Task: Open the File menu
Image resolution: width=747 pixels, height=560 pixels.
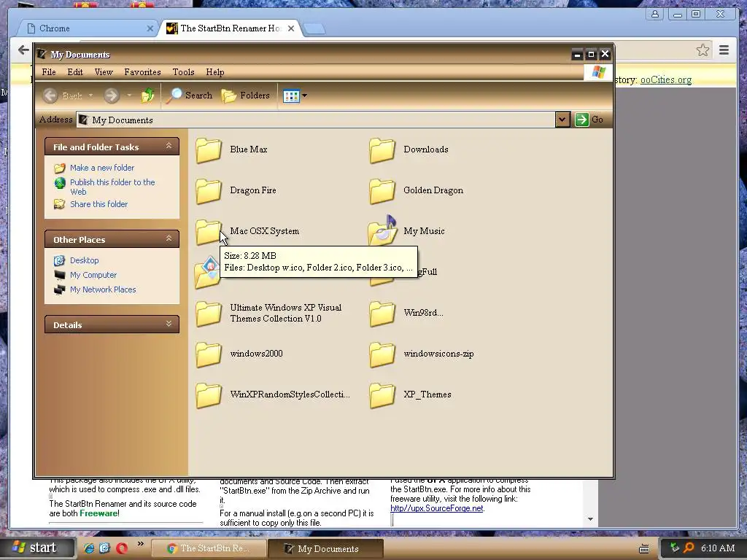Action: 49,72
